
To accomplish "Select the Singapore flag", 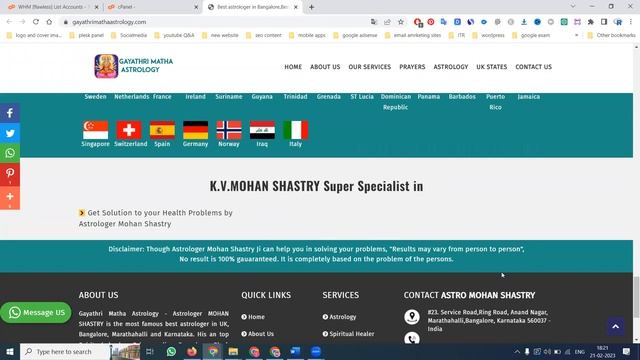I will 96,130.
